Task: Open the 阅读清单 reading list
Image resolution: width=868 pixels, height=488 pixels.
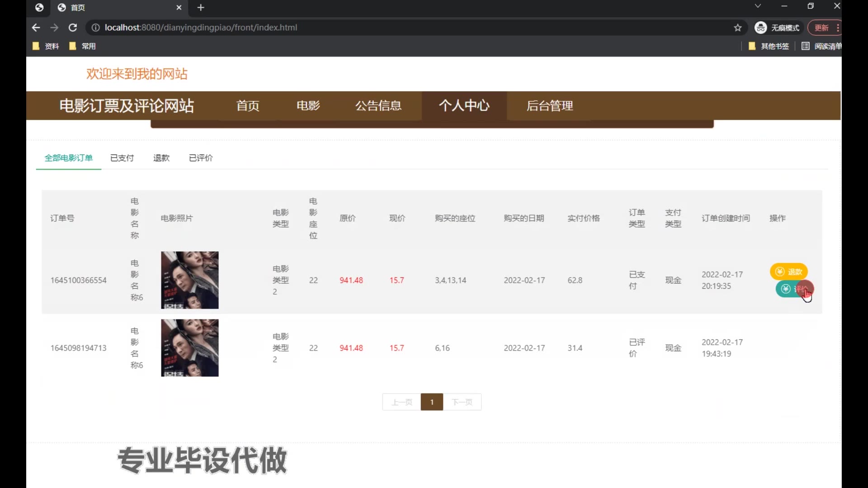Action: (822, 46)
